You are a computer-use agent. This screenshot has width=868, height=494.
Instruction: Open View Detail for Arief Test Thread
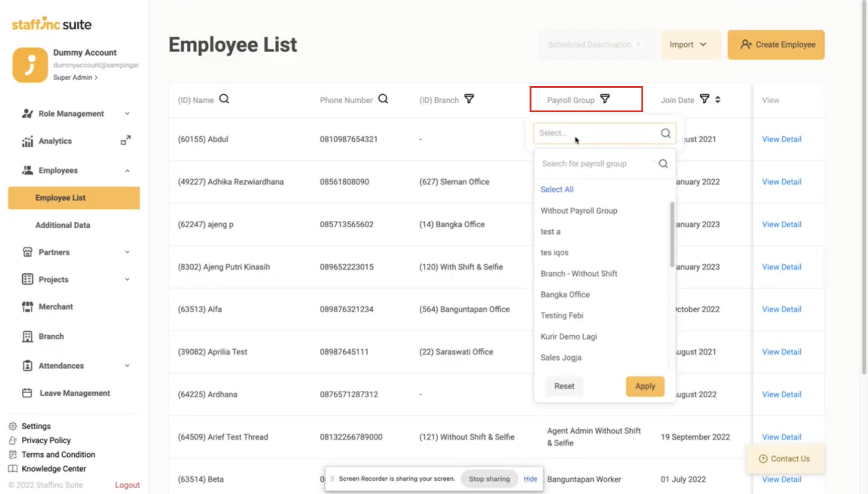782,437
